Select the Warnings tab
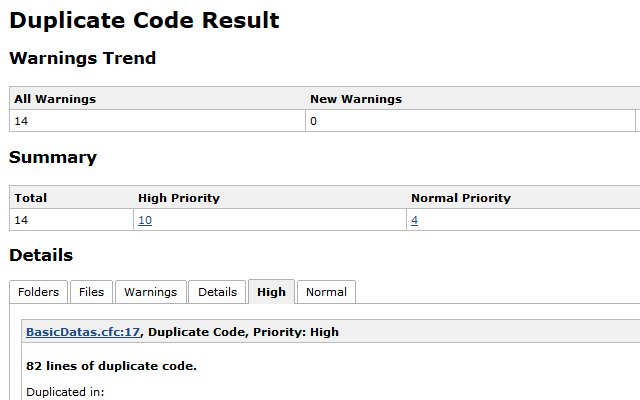Image resolution: width=640 pixels, height=400 pixels. tap(151, 292)
